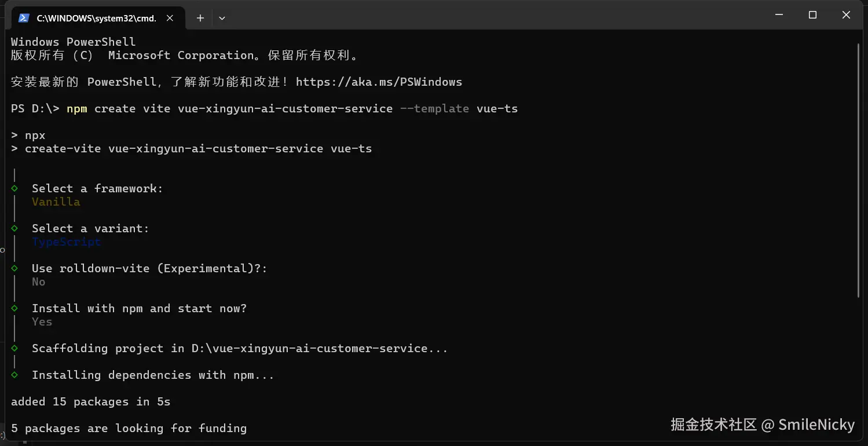Minimize the terminal window

[779, 15]
